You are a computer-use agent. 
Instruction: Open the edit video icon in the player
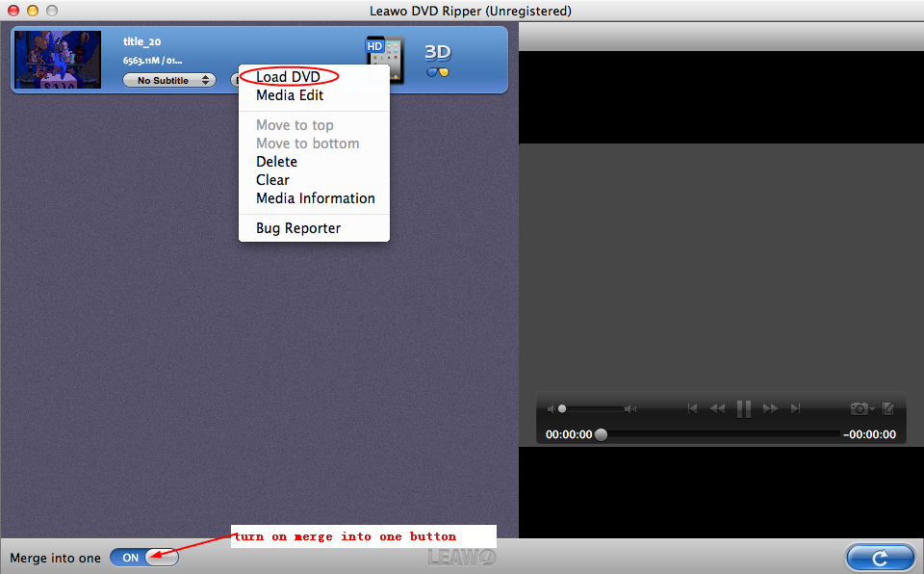pos(888,408)
